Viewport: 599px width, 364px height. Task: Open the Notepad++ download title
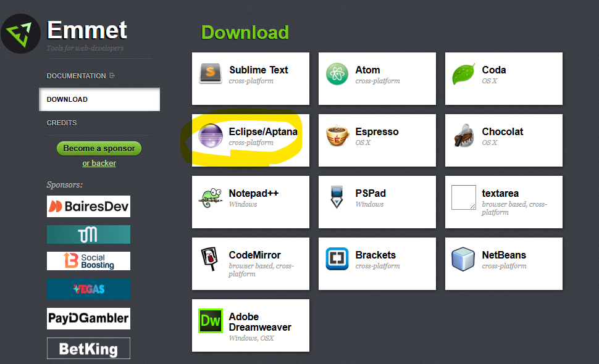pyautogui.click(x=254, y=193)
